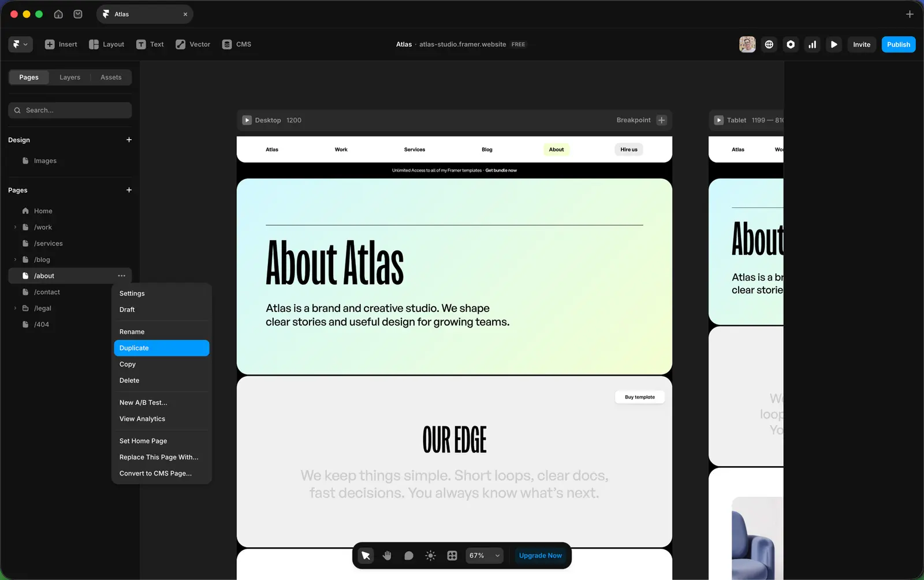Viewport: 924px width, 580px height.
Task: Add a new tab with plus icon
Action: click(910, 14)
